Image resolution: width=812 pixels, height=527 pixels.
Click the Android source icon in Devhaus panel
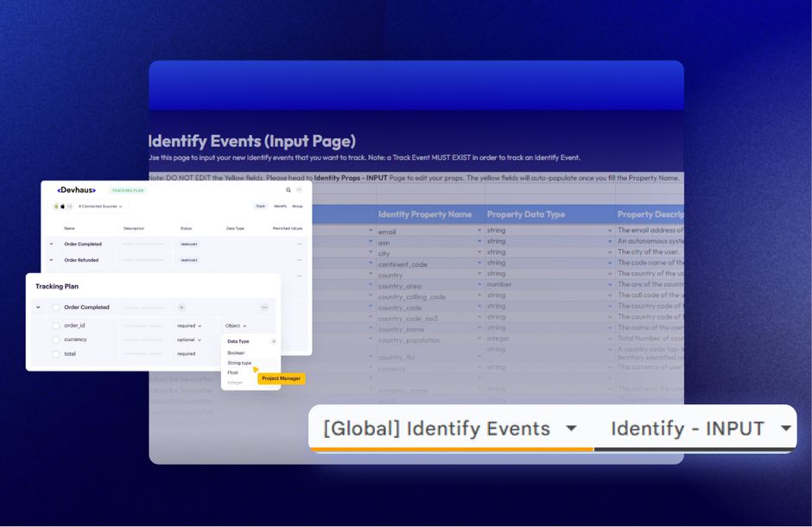point(56,206)
